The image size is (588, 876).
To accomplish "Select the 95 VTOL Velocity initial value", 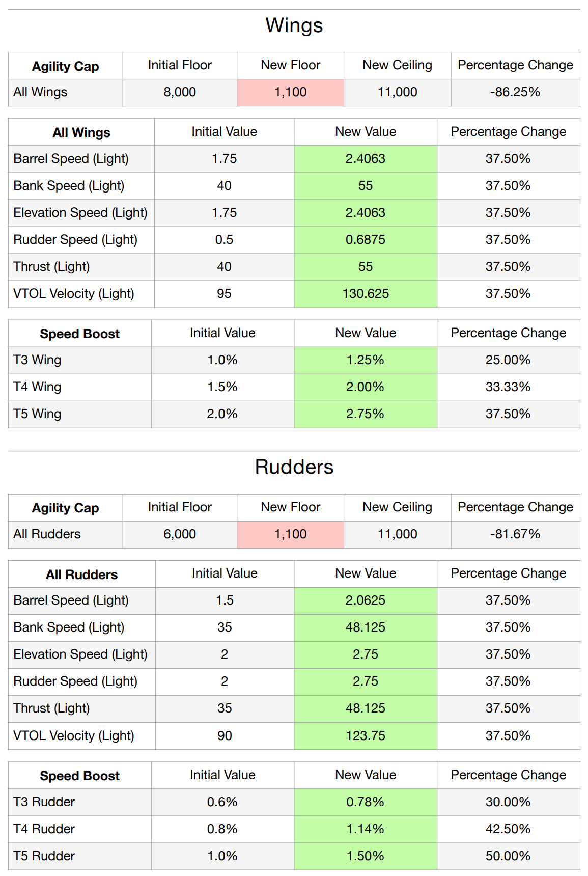I will 224,294.
